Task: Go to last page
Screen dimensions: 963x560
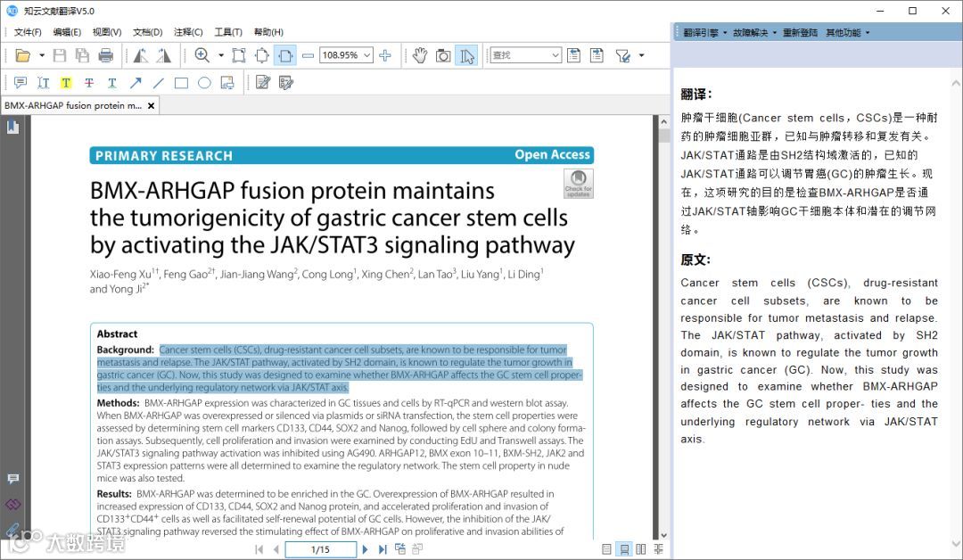Action: [x=383, y=549]
